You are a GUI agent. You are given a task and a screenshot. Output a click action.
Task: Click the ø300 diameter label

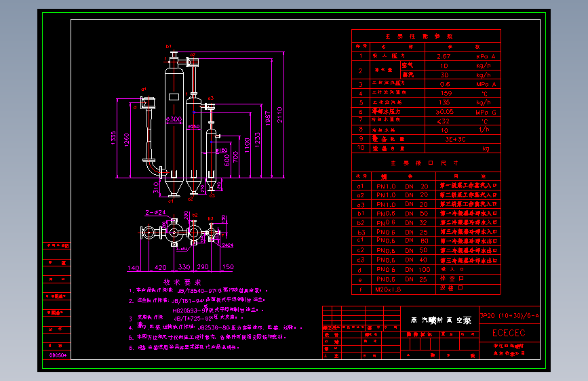click(x=174, y=119)
